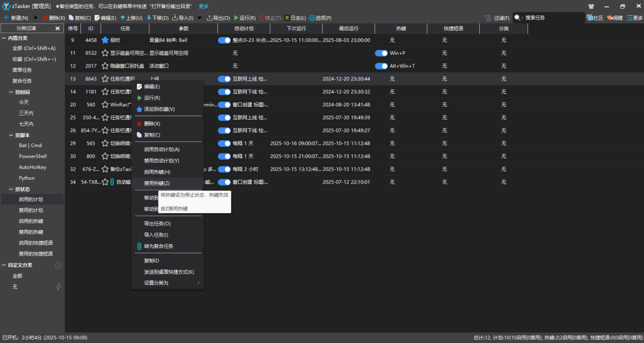
Task: Select 转为复合任务 from the context menu
Action: (158, 246)
